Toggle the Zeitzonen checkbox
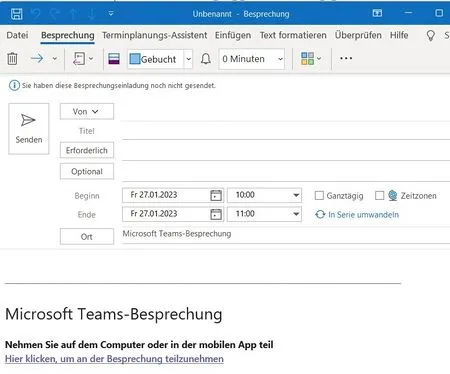 379,195
